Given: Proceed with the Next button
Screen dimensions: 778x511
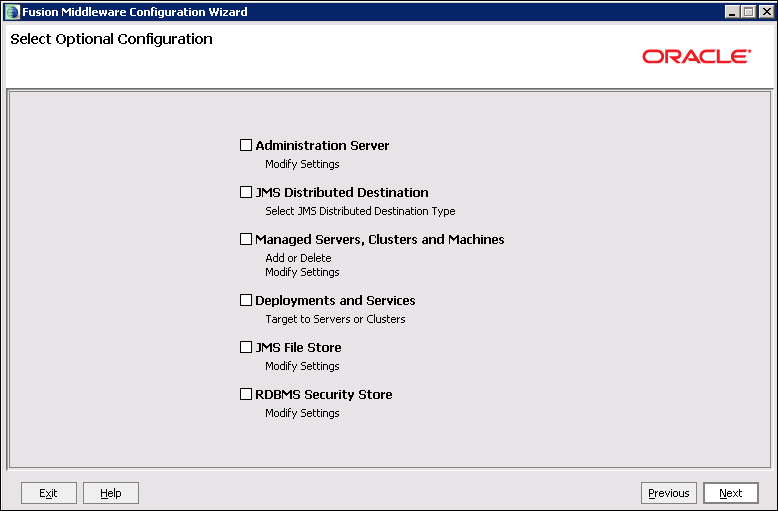Looking at the screenshot, I should pyautogui.click(x=731, y=493).
